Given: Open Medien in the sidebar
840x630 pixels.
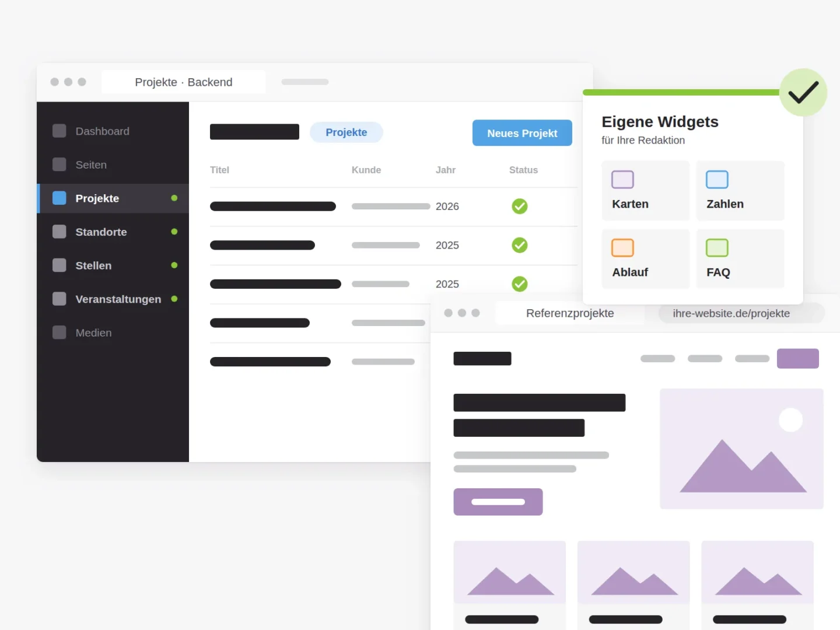Looking at the screenshot, I should pos(113,332).
